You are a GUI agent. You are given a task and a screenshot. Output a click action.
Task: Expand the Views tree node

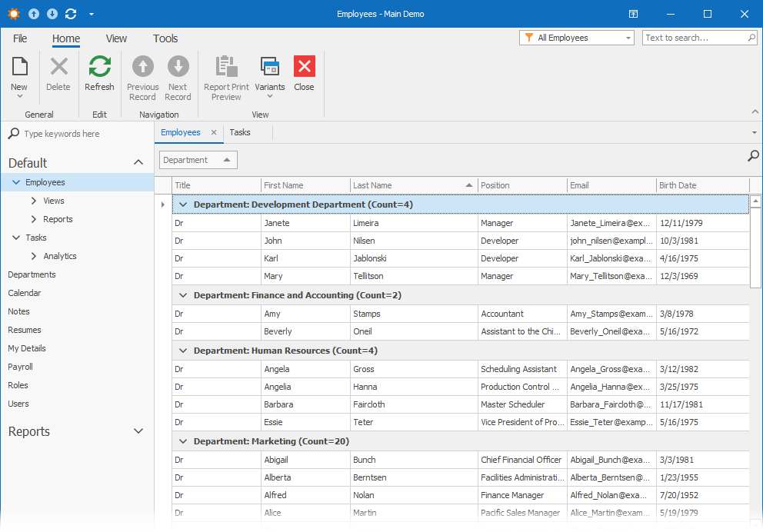coord(34,201)
